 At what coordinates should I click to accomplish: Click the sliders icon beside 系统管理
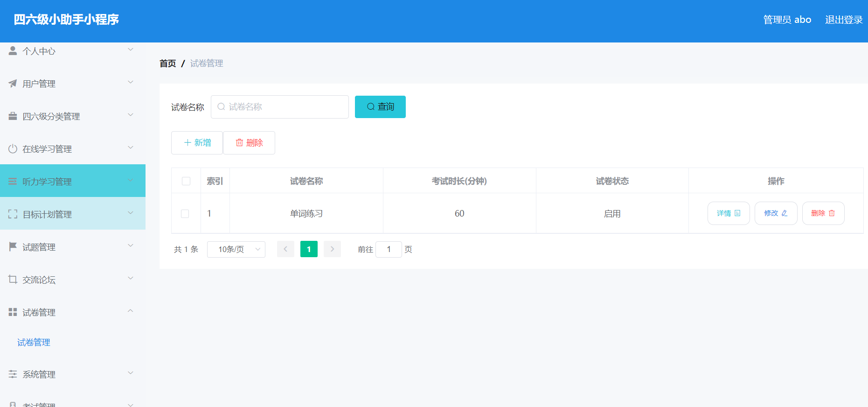coord(13,374)
